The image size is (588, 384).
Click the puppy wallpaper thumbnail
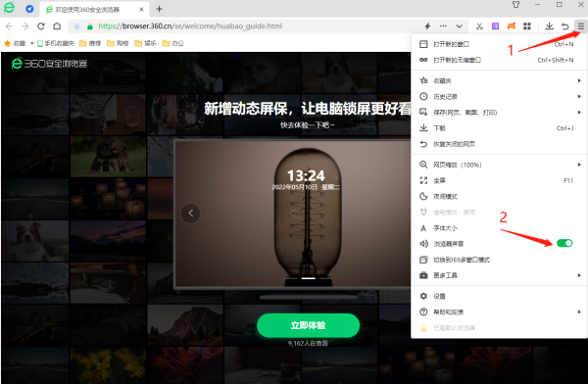[108, 156]
